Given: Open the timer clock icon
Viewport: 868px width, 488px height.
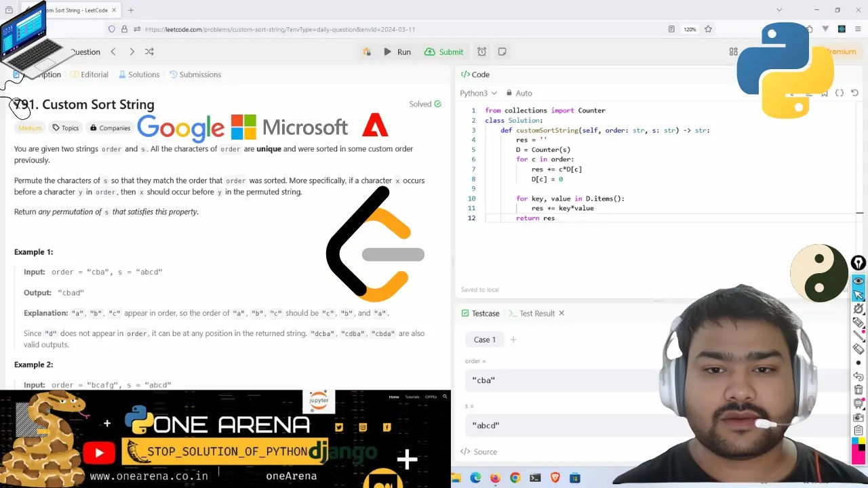Looking at the screenshot, I should tap(481, 52).
